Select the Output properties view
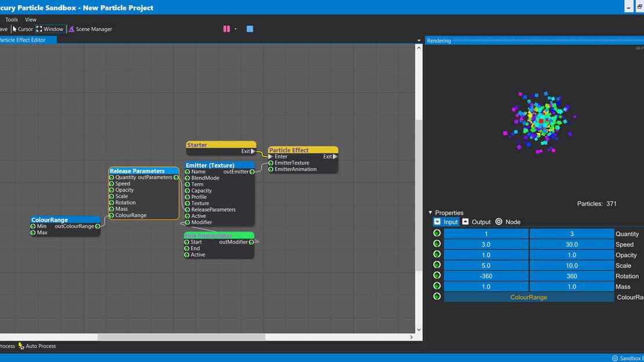 click(x=476, y=222)
